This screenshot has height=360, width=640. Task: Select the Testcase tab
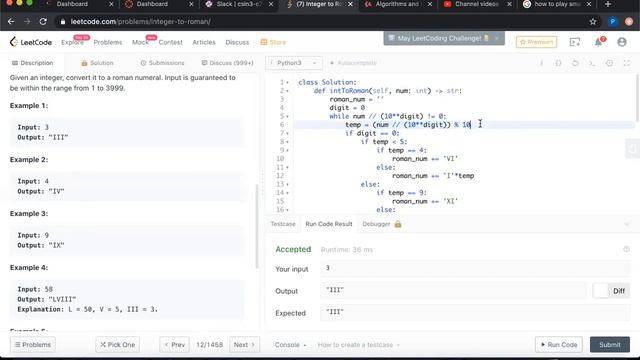tap(283, 224)
